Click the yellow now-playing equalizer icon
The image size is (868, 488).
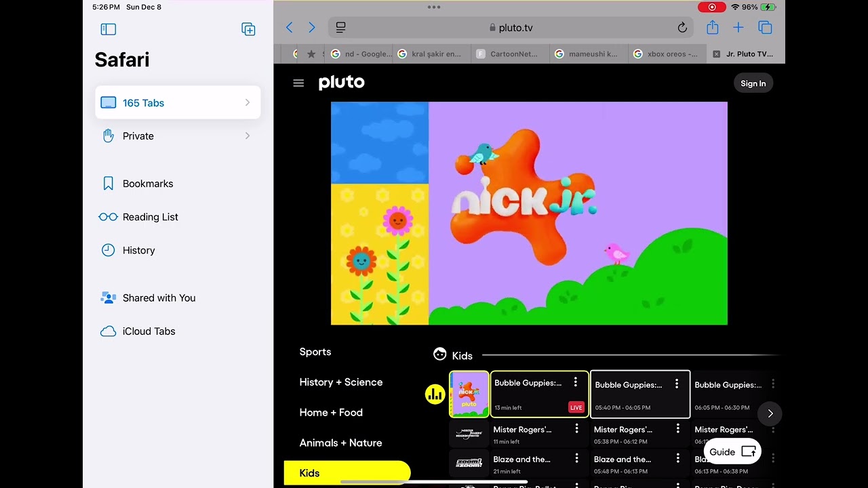(x=435, y=394)
